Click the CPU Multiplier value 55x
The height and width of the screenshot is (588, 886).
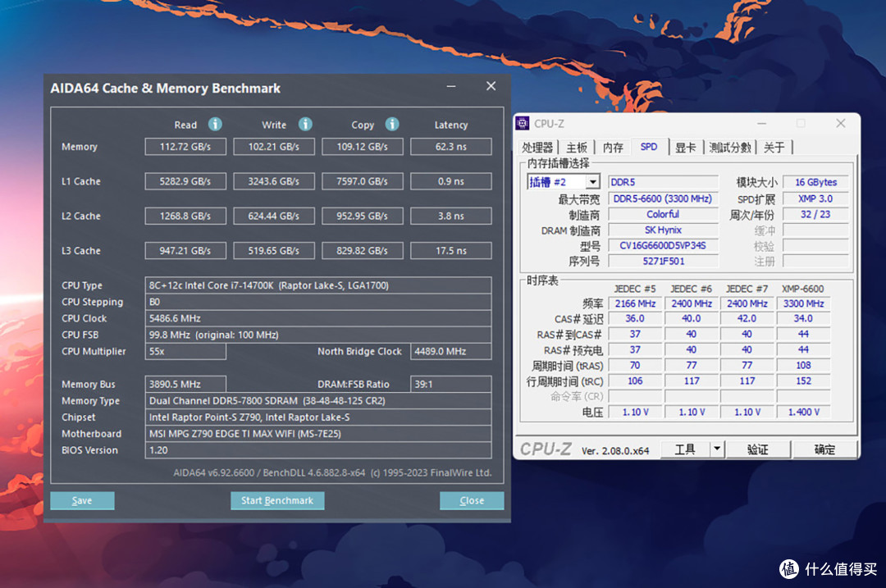185,351
